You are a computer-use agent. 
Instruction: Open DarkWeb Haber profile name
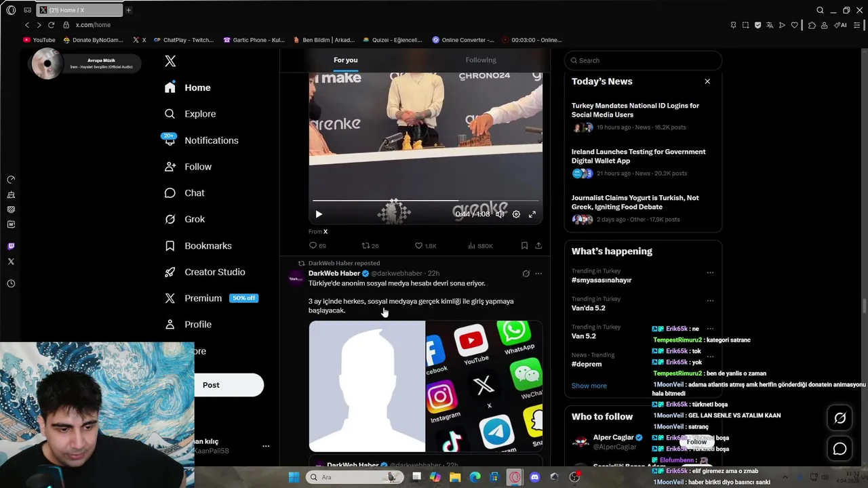[x=334, y=273]
